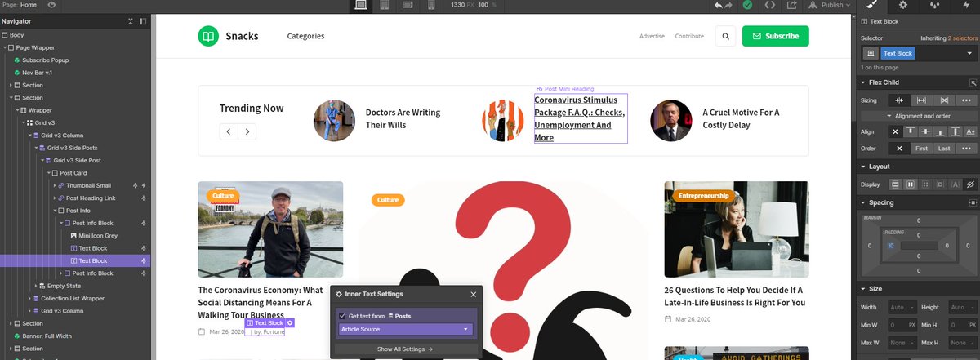Click the selector states icon button
980x360 pixels.
[871, 53]
